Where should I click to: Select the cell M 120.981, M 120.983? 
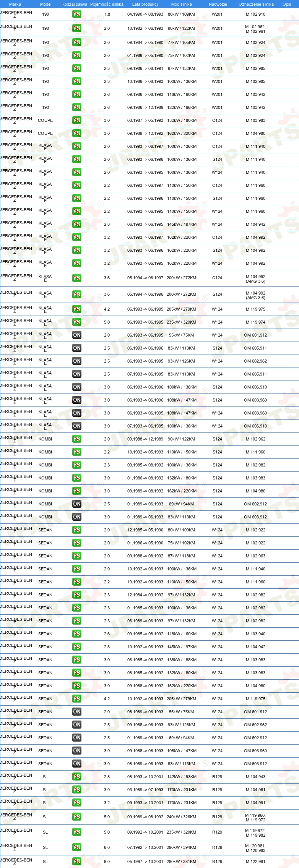click(255, 848)
